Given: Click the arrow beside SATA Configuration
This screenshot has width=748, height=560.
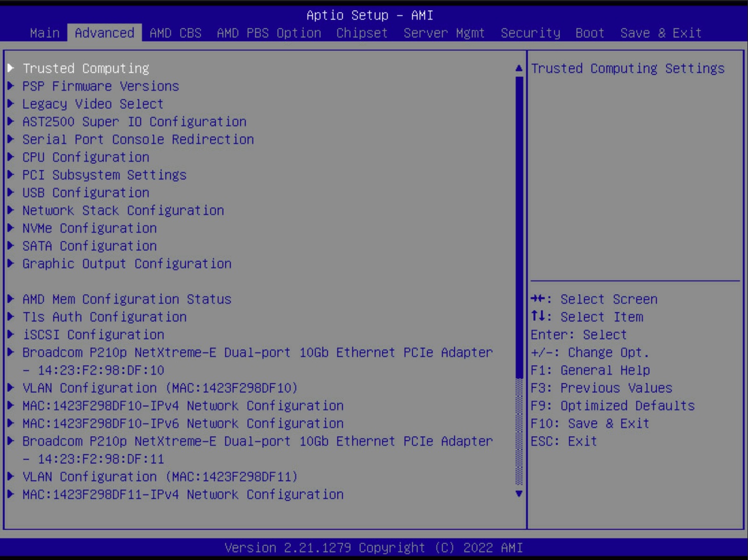Looking at the screenshot, I should 11,245.
